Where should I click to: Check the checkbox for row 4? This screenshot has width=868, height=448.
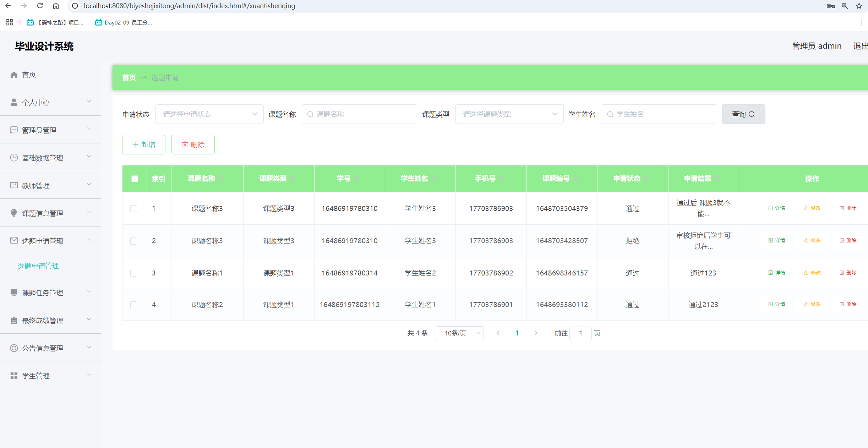(x=134, y=305)
